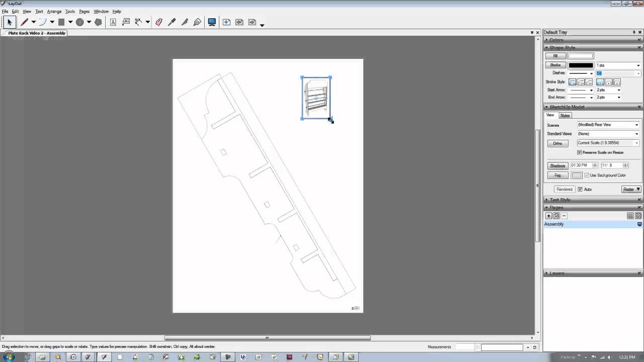Open the Scenes dropdown

coord(608,125)
